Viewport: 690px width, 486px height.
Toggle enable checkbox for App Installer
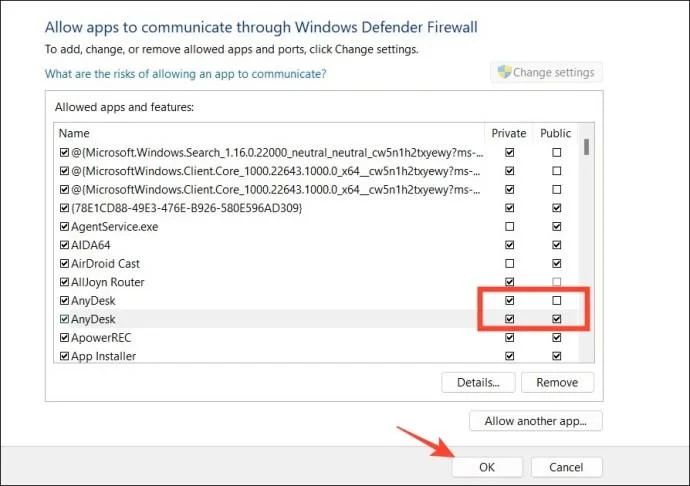click(64, 356)
